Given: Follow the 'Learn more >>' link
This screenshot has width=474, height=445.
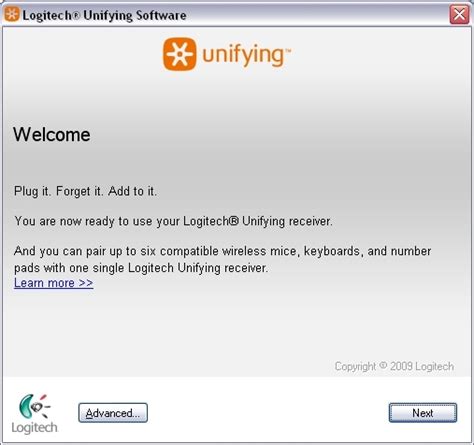Looking at the screenshot, I should pyautogui.click(x=54, y=283).
